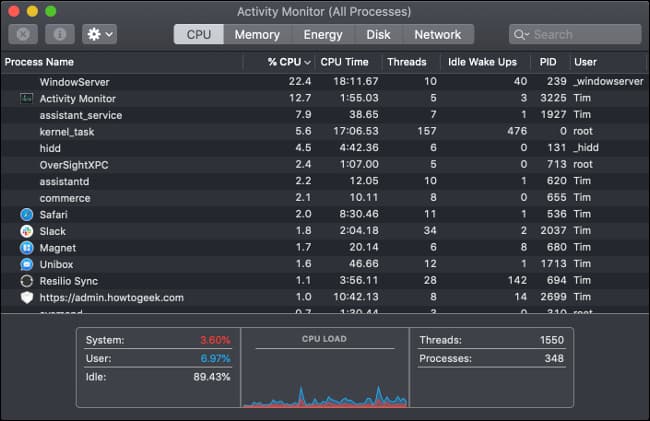The image size is (650, 421).
Task: Click the Activity Monitor process icon
Action: 27,99
